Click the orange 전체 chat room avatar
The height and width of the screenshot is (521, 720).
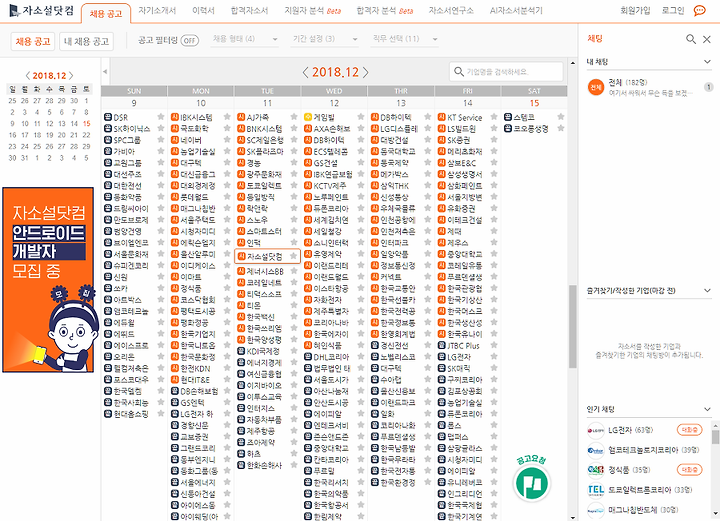[596, 87]
